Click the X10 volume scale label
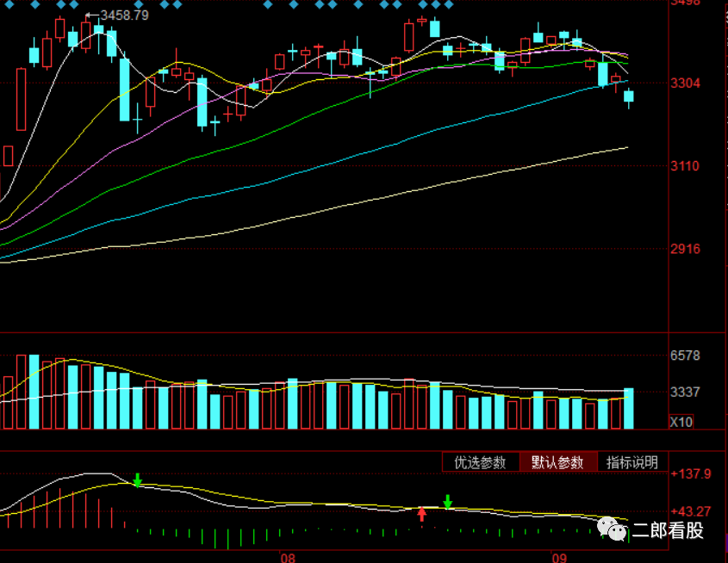 click(x=681, y=422)
